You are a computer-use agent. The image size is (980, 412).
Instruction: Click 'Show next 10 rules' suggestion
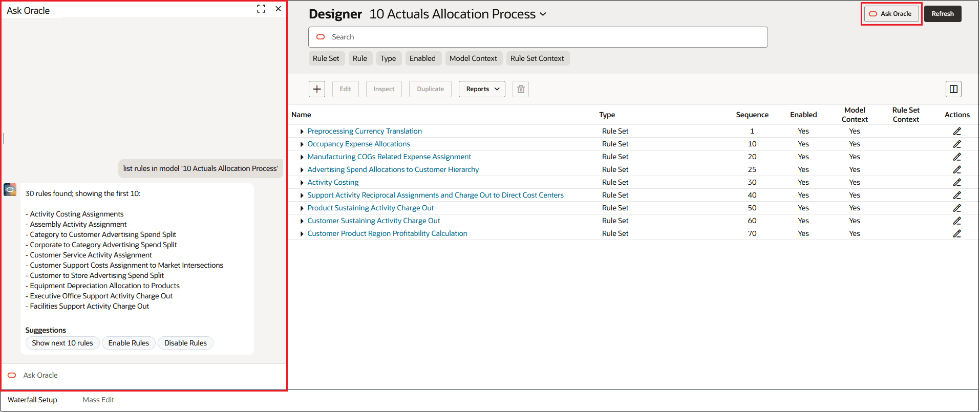[62, 343]
